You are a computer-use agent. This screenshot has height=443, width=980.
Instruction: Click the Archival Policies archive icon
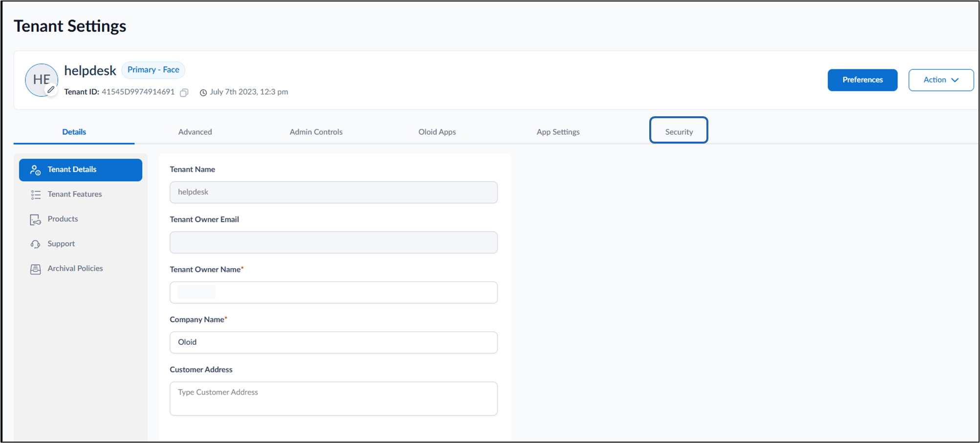click(36, 269)
